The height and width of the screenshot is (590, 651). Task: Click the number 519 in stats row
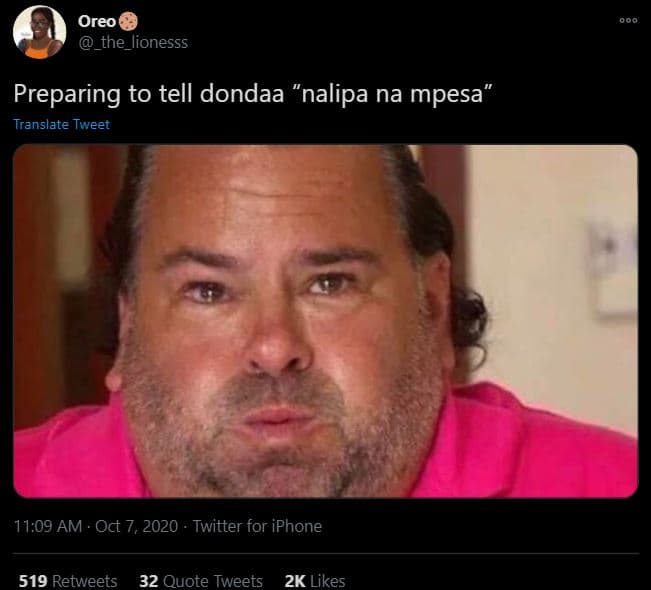tap(33, 581)
